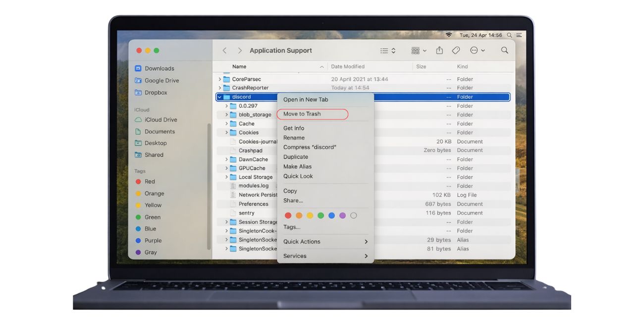Click the group/gallery view icon in toolbar

tap(415, 50)
